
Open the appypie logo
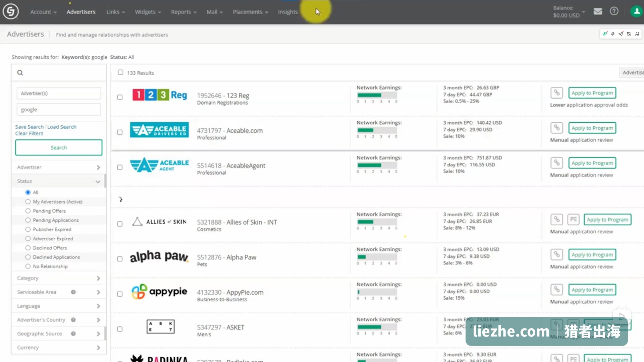tap(159, 292)
